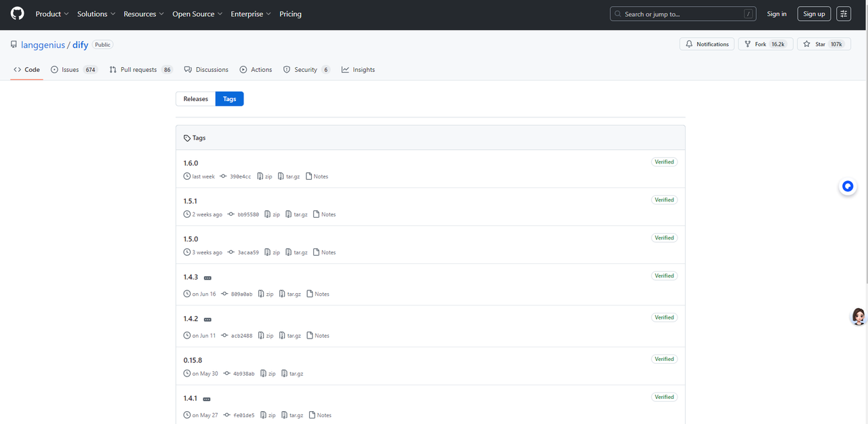Click the blue floating chat assistant icon
This screenshot has height=424, width=868.
pos(847,187)
